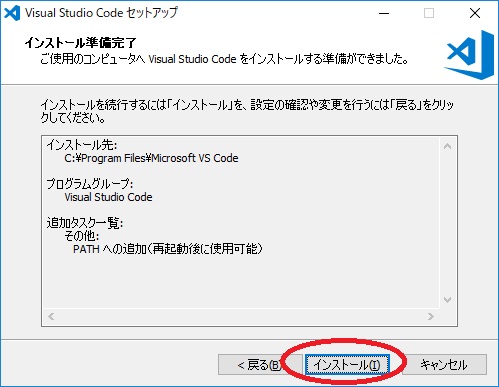Click the large Visual Studio Code logo

click(x=469, y=55)
